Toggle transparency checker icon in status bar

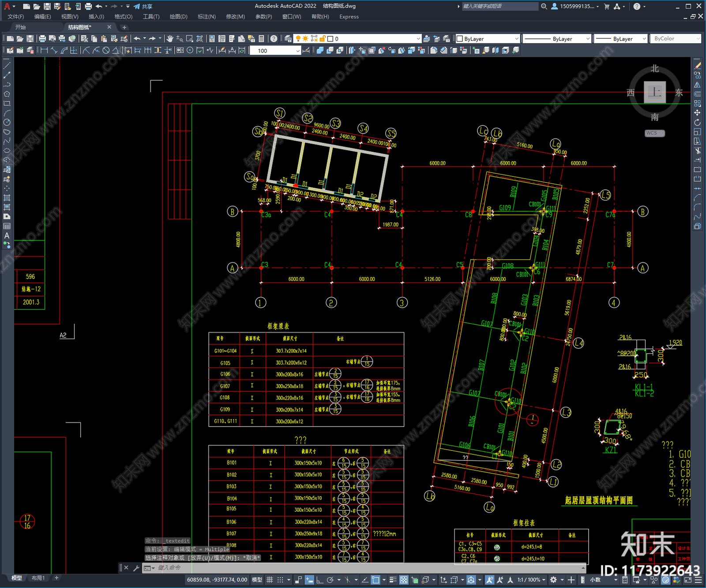404,580
